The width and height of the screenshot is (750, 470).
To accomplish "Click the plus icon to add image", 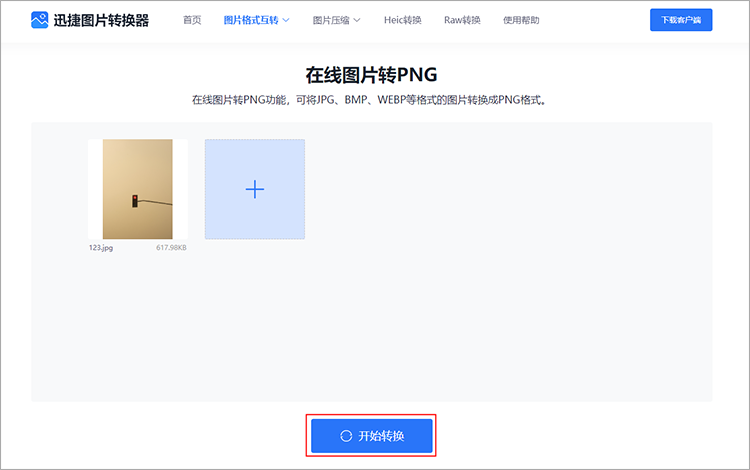I will click(255, 189).
